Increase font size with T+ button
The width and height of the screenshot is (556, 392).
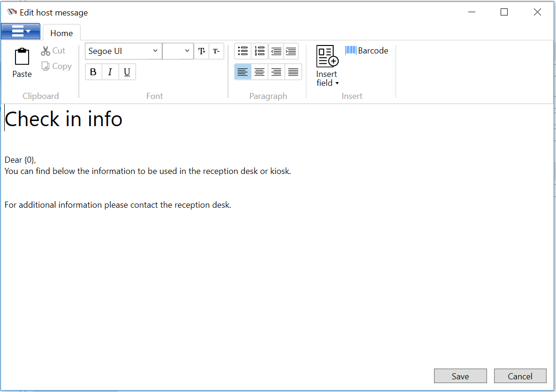[202, 51]
